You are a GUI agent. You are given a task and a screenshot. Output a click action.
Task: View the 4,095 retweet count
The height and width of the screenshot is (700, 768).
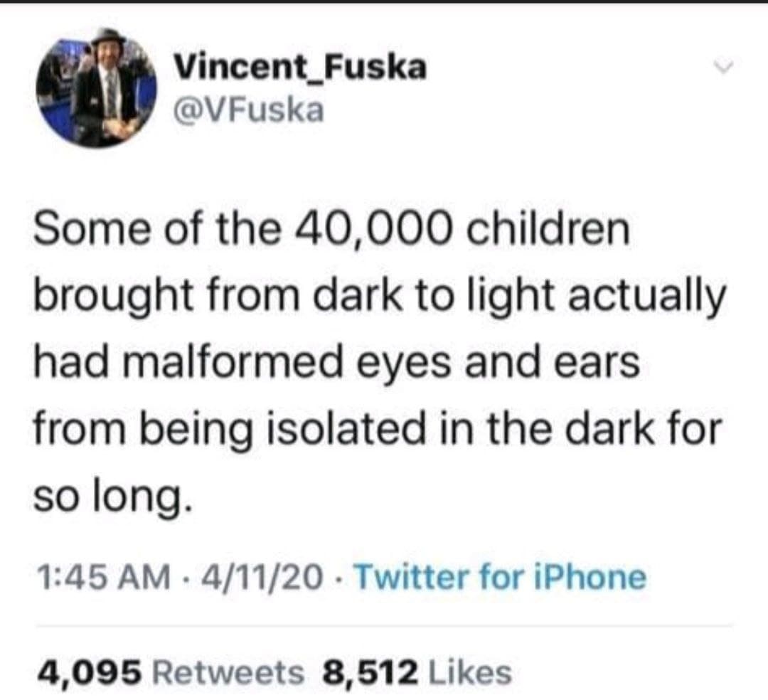85,672
